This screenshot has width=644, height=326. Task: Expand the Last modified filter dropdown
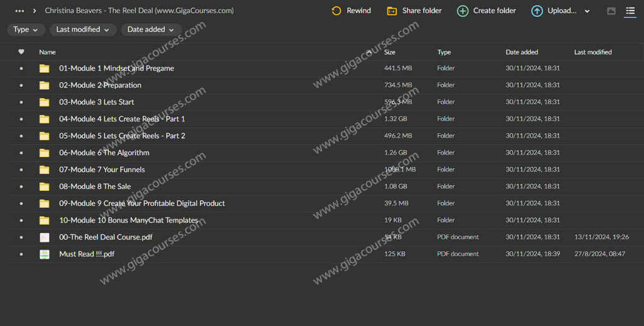coord(82,30)
